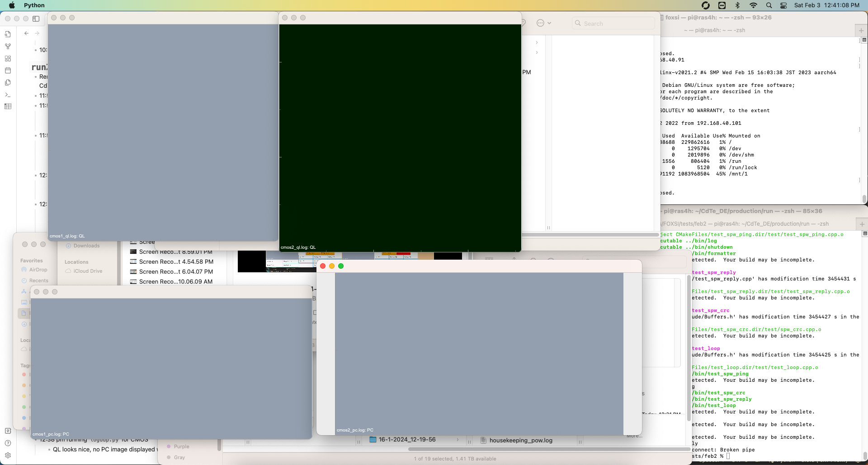Select the Purple tag in Finder
This screenshot has height=465, width=868.
tap(181, 446)
